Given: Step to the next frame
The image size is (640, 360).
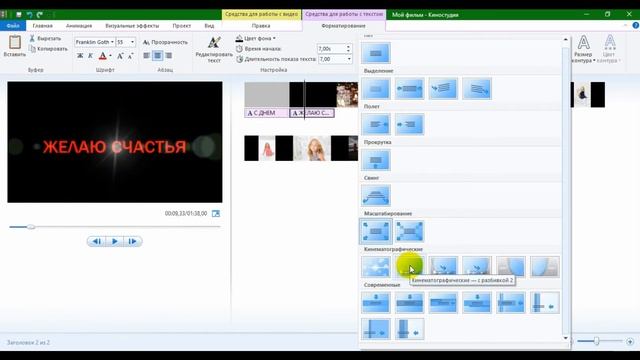Looking at the screenshot, I should coord(132,241).
